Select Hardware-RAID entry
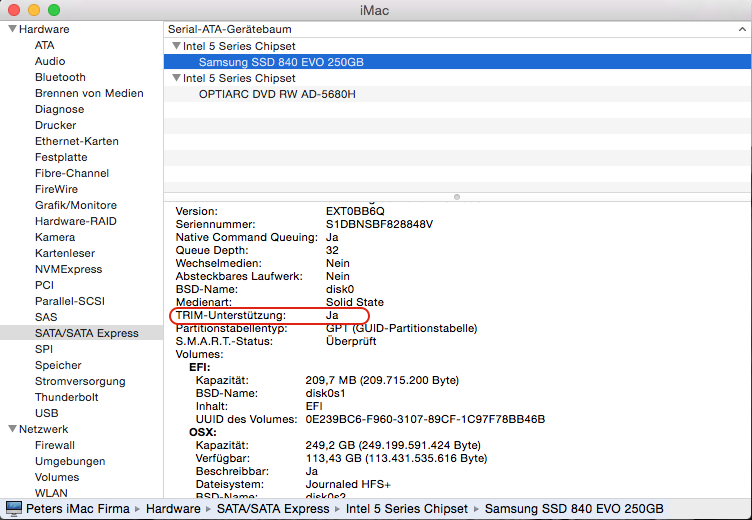 76,221
